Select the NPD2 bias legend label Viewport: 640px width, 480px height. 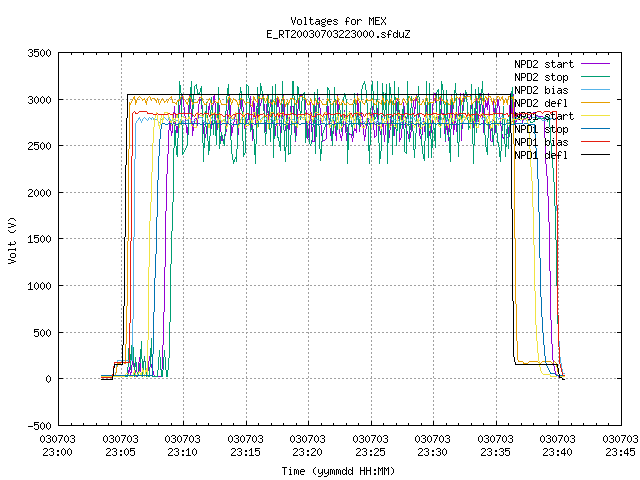(541, 90)
